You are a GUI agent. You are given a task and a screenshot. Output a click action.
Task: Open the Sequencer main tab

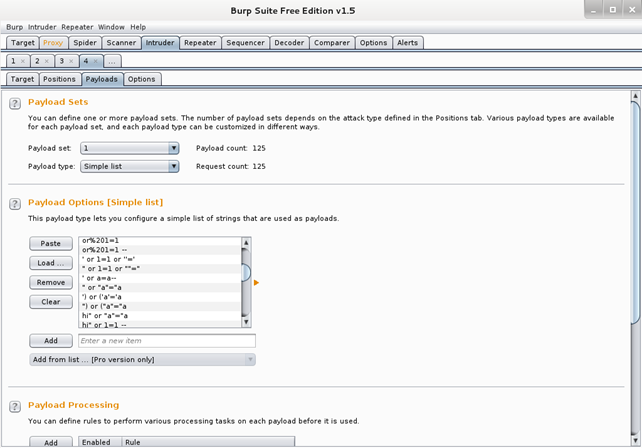245,43
